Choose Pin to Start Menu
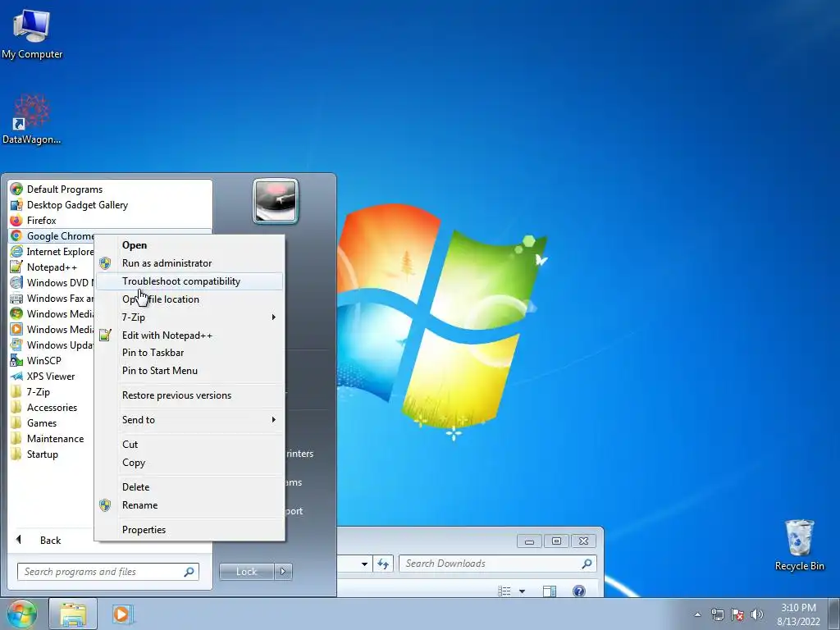This screenshot has height=630, width=840. [x=189, y=371]
